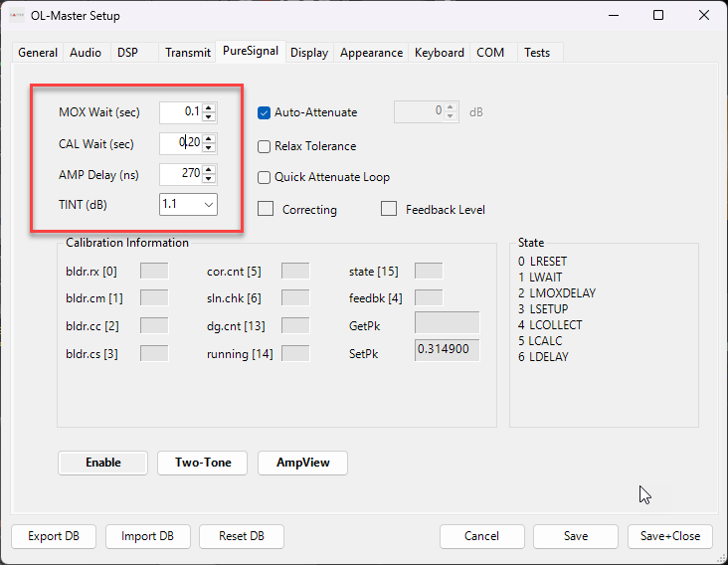This screenshot has width=728, height=565.
Task: Click the Save button
Action: (x=576, y=536)
